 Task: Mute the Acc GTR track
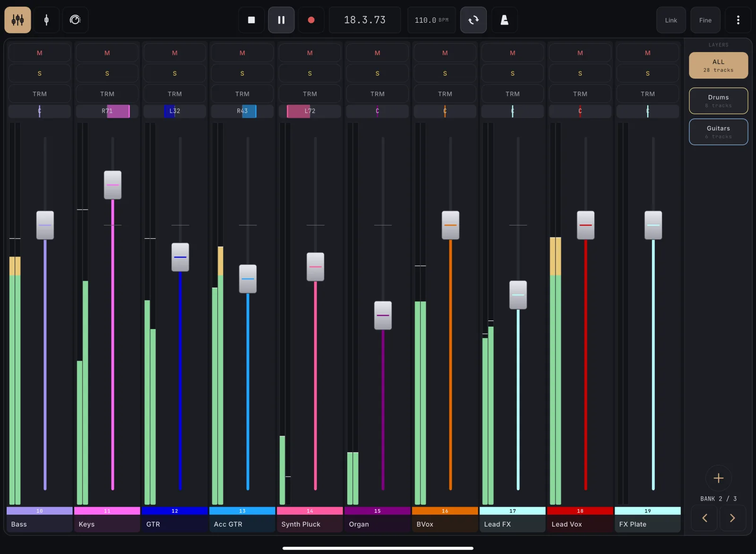(x=242, y=53)
